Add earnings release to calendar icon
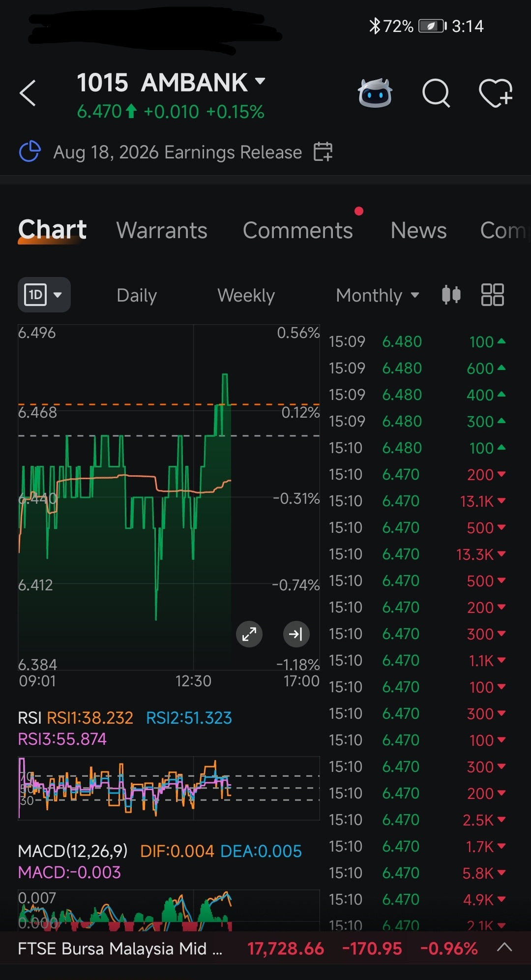 point(323,152)
